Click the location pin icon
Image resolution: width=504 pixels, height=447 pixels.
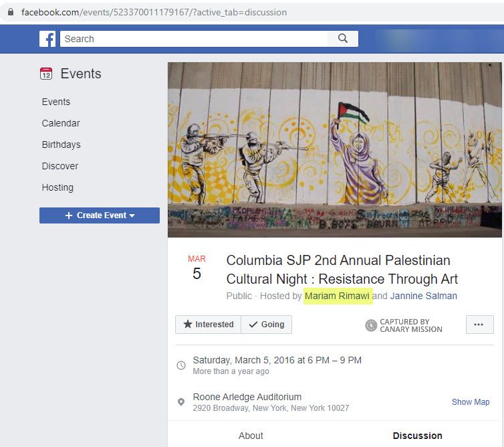pyautogui.click(x=181, y=402)
